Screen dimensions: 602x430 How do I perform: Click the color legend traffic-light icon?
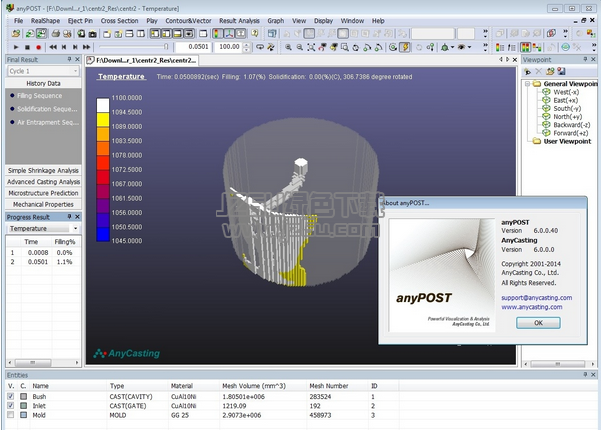218,34
